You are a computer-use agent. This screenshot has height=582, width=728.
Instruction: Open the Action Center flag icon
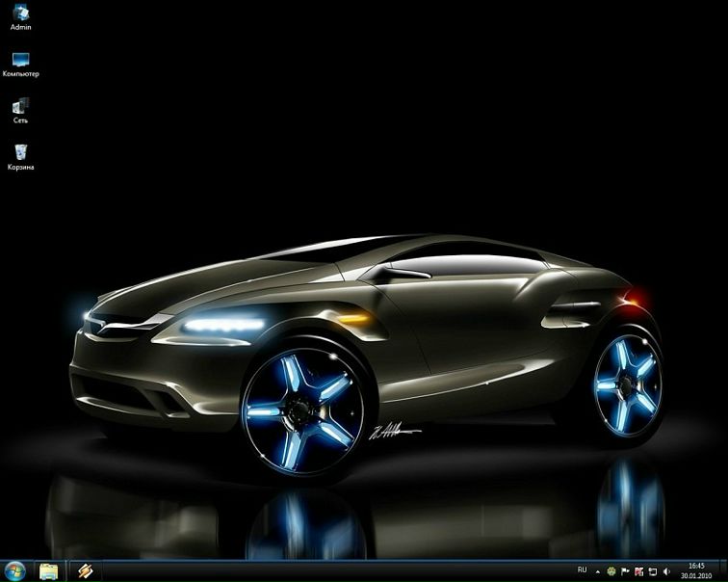pos(625,571)
